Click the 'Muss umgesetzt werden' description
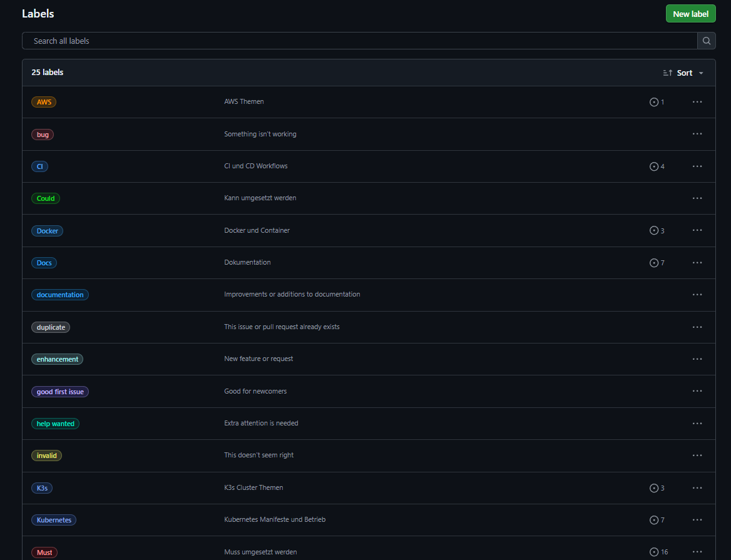Screen dimensions: 731x560 pos(260,552)
